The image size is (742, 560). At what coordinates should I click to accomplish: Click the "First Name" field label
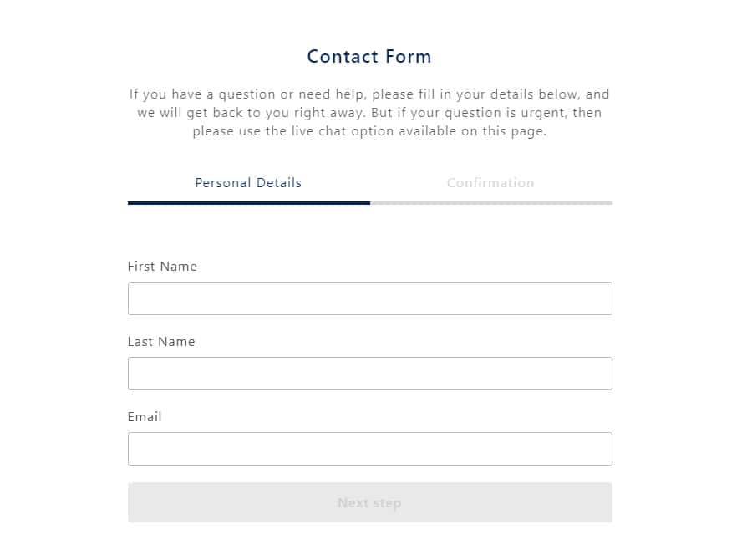click(x=162, y=267)
